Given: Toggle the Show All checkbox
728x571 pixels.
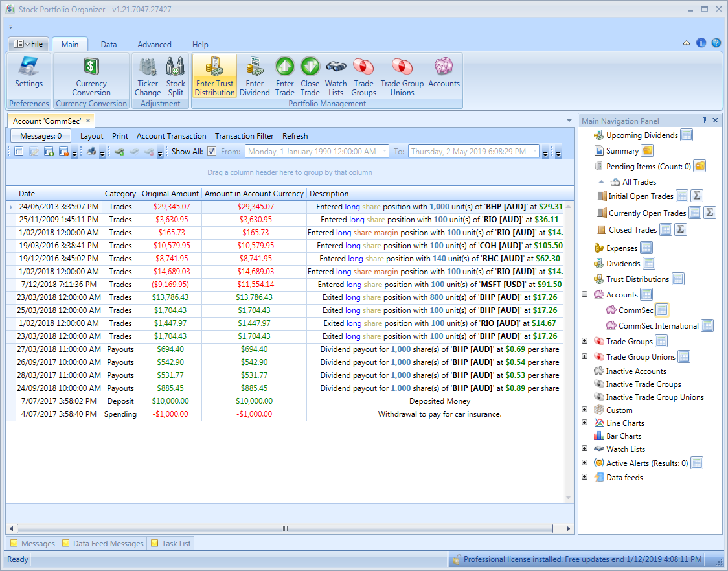Looking at the screenshot, I should (212, 151).
